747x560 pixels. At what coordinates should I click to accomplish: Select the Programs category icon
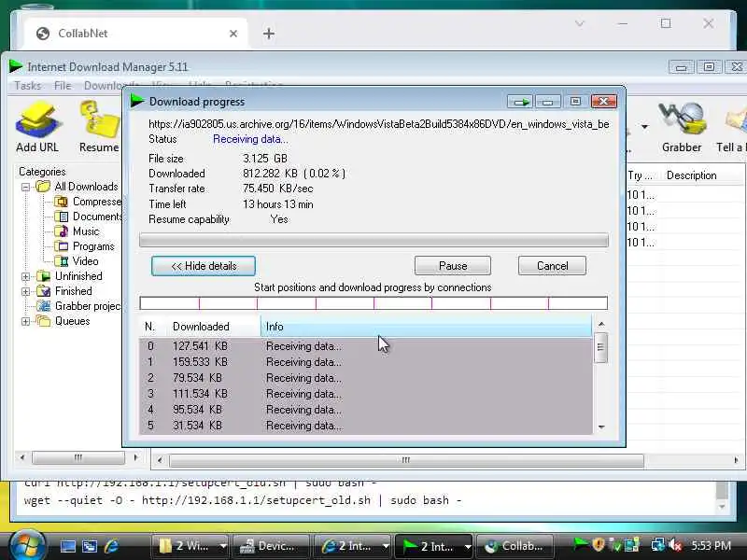61,246
